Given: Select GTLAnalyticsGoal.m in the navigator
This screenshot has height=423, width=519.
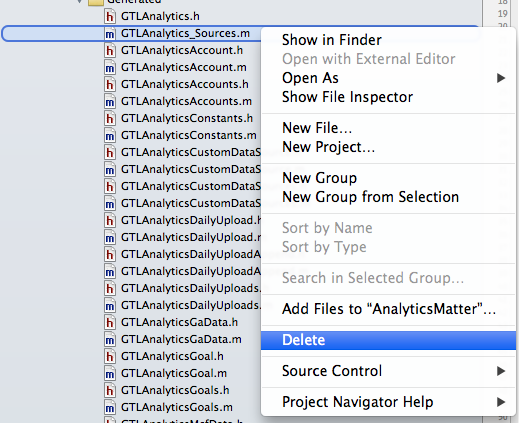Looking at the screenshot, I should 174,373.
